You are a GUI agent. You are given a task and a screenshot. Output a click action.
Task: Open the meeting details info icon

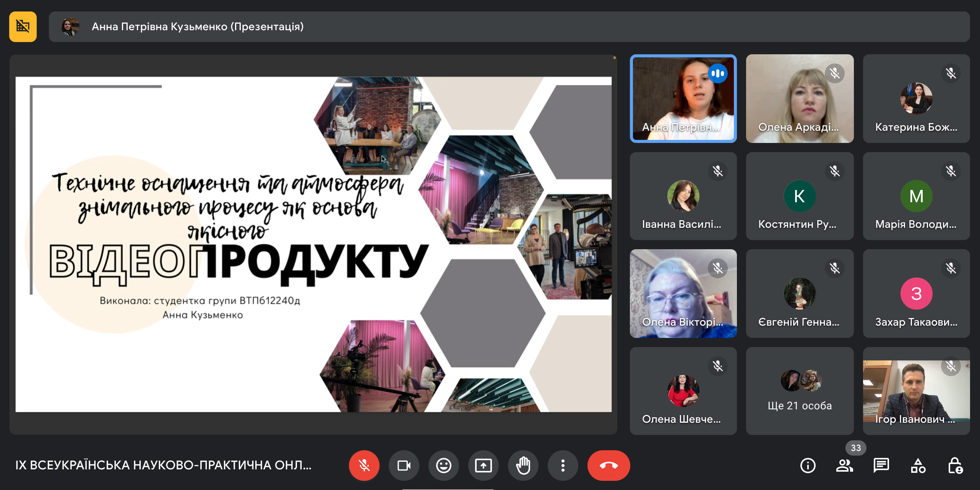[x=808, y=465]
